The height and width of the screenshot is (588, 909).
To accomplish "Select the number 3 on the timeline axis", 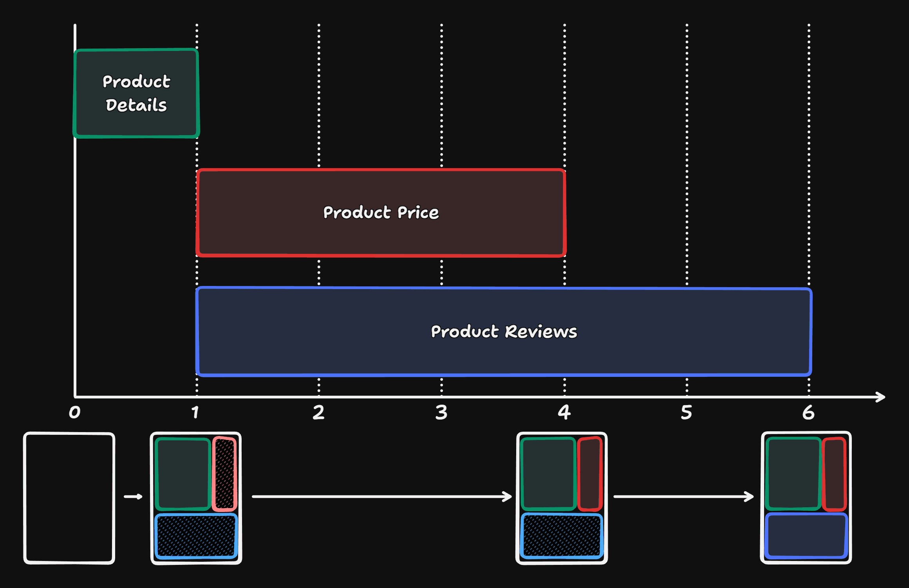I will click(x=441, y=413).
